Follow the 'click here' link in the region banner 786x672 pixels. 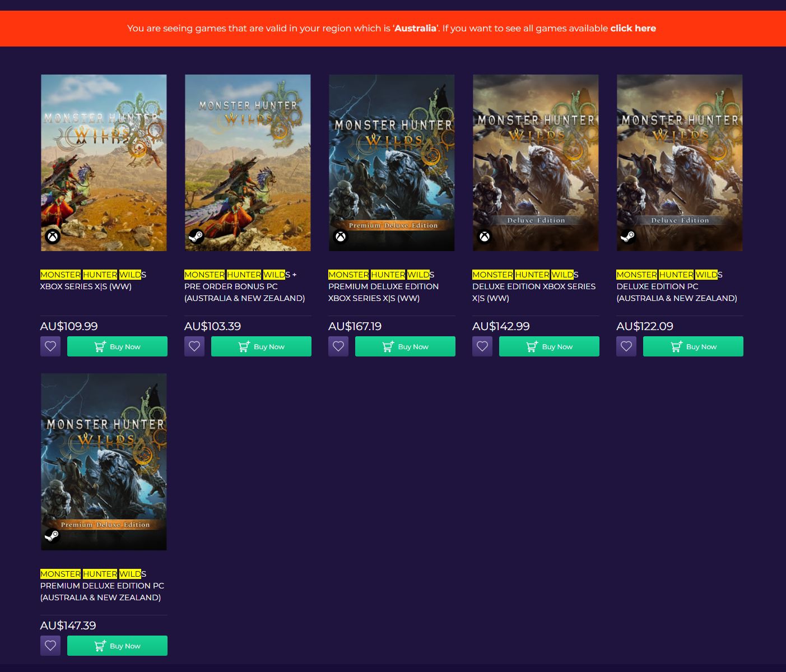[633, 28]
